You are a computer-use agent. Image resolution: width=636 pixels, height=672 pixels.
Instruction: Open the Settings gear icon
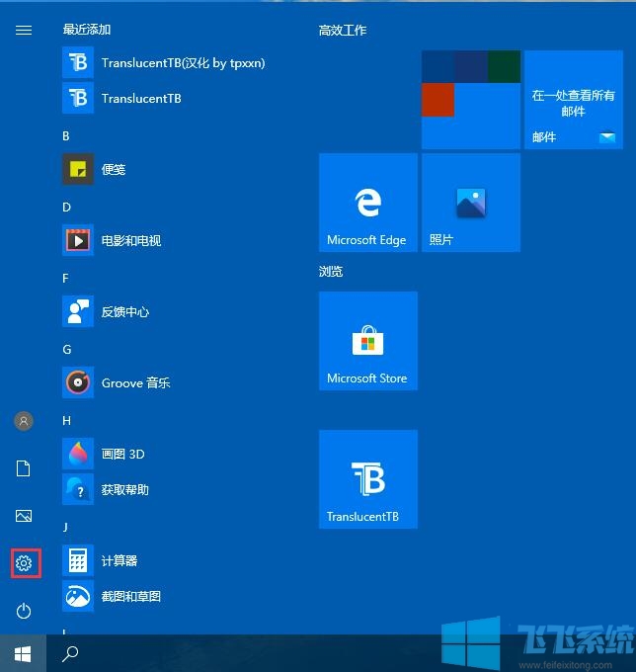point(24,564)
